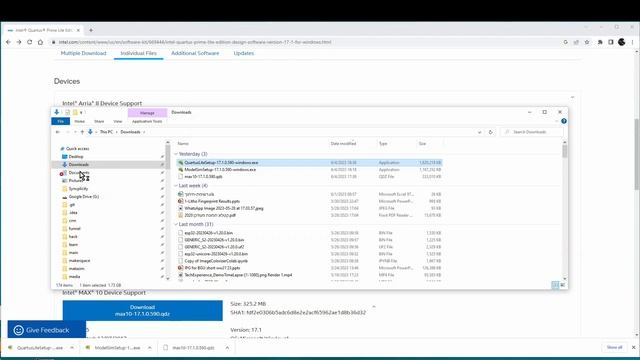Reload the Intel page in Chrome
The width and height of the screenshot is (640, 360).
[x=29, y=42]
